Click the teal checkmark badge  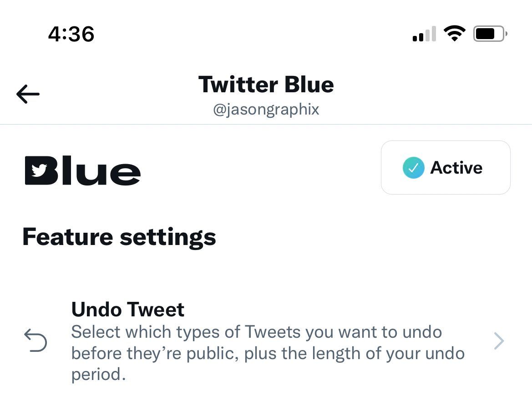413,168
